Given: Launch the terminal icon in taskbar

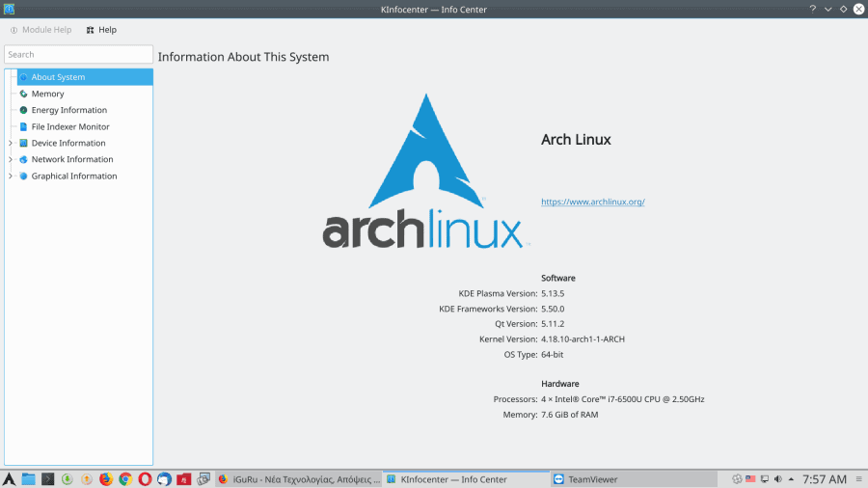Looking at the screenshot, I should pos(47,479).
